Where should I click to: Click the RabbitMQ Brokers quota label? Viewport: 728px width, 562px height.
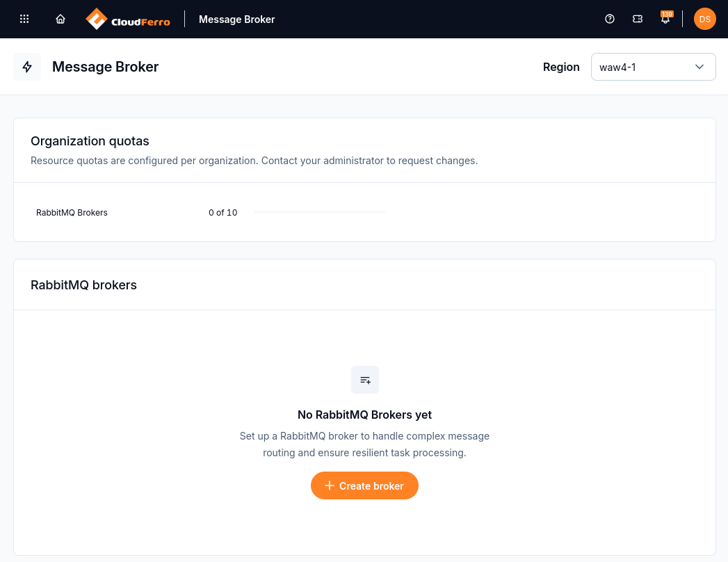[72, 213]
